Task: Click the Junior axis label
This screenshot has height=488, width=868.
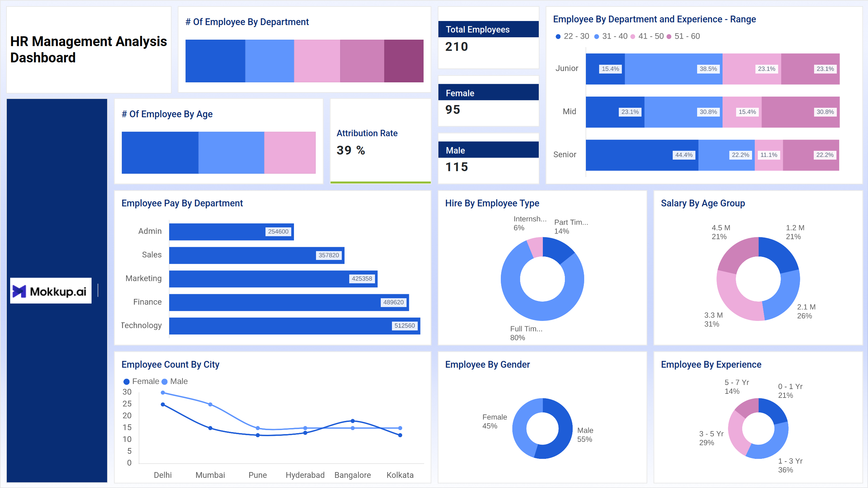Action: 567,68
